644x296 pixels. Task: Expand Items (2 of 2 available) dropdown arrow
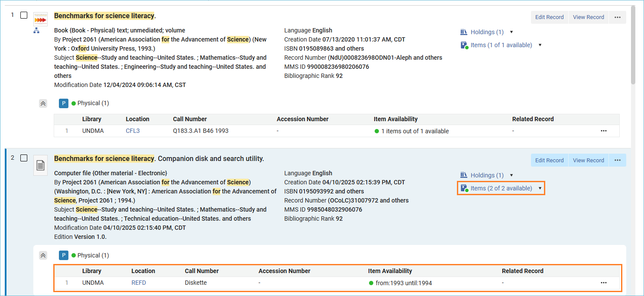tap(540, 188)
